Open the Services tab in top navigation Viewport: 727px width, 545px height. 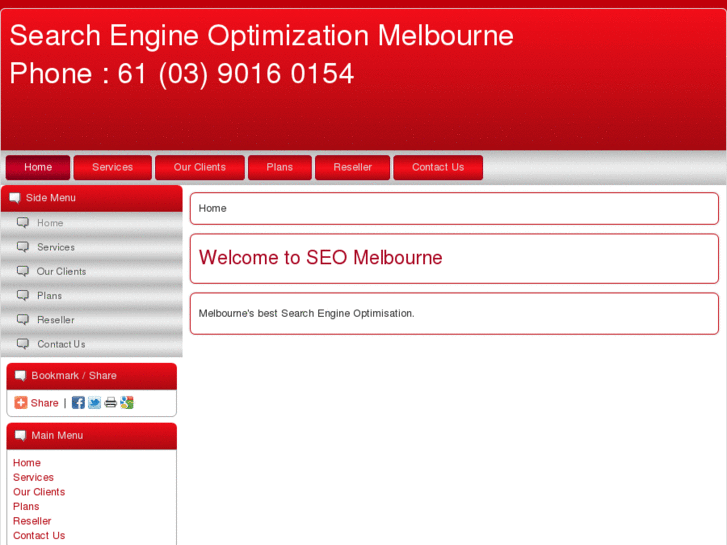point(113,167)
